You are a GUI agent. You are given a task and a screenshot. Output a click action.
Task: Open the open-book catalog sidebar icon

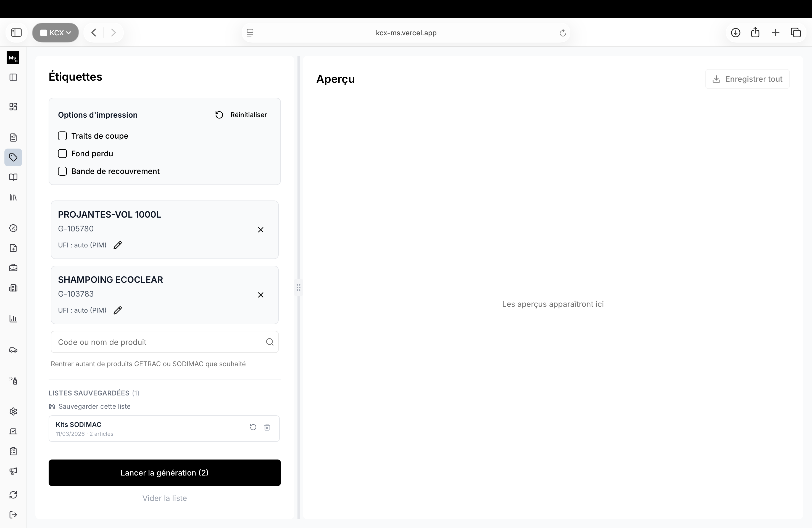coord(13,177)
